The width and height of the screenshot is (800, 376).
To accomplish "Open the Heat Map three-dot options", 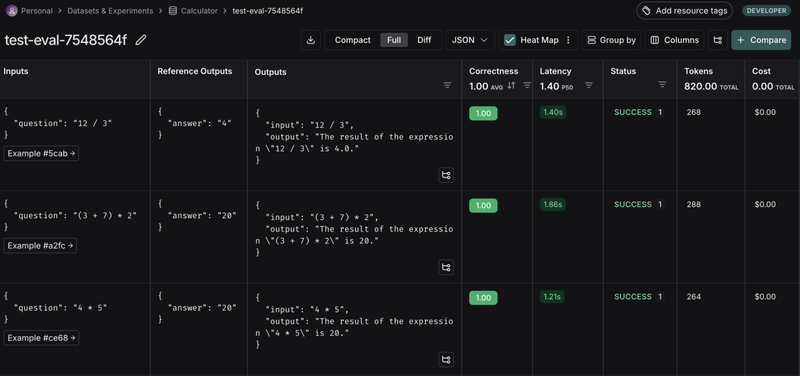I will 568,40.
